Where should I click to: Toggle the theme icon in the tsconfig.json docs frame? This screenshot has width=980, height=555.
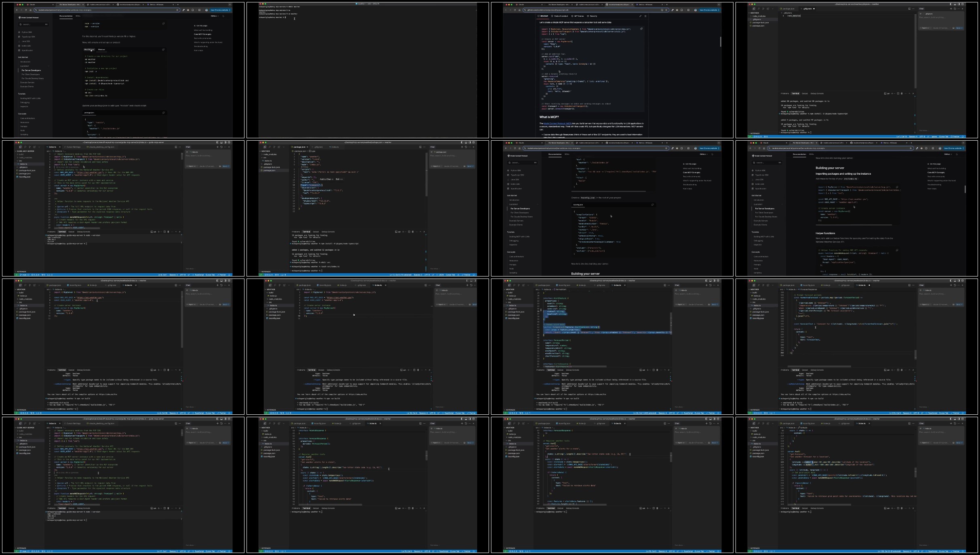712,154
